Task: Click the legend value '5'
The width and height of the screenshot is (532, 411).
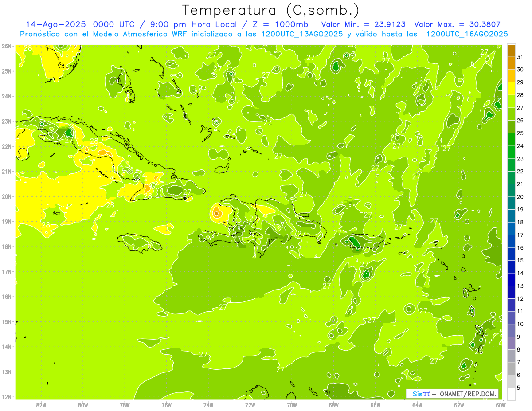Action: pyautogui.click(x=519, y=388)
